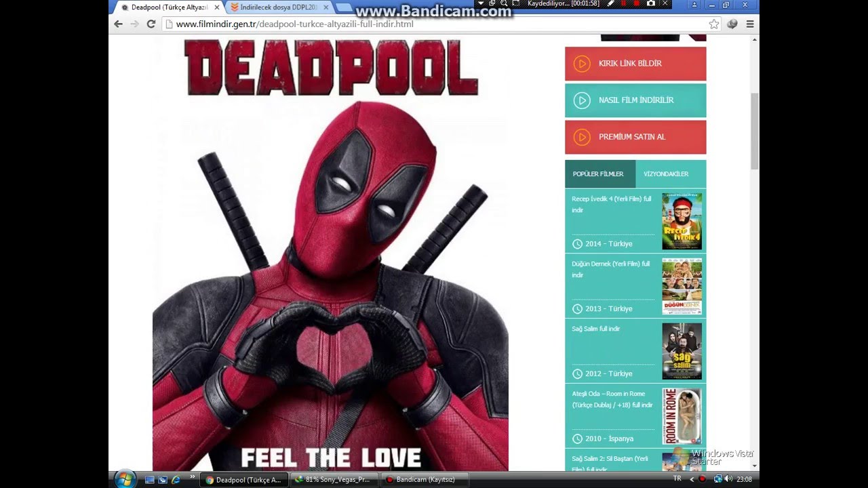Click the Switch between windows quick launch icon

163,480
